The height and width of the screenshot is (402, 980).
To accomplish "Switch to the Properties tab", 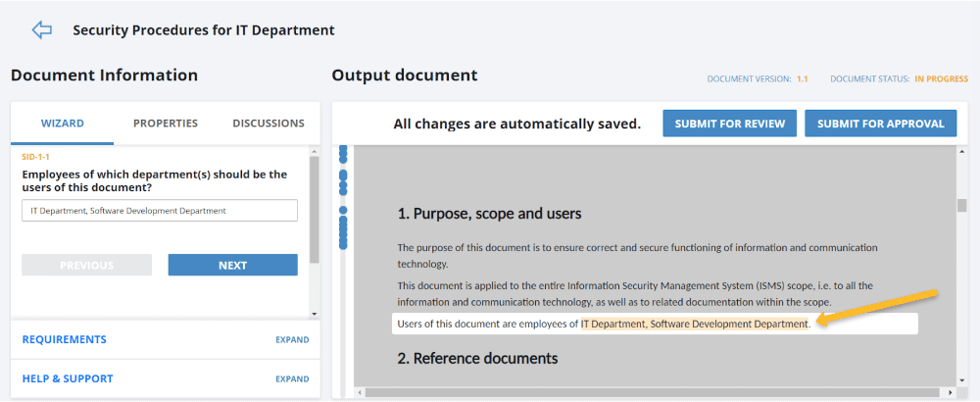I will [x=165, y=124].
